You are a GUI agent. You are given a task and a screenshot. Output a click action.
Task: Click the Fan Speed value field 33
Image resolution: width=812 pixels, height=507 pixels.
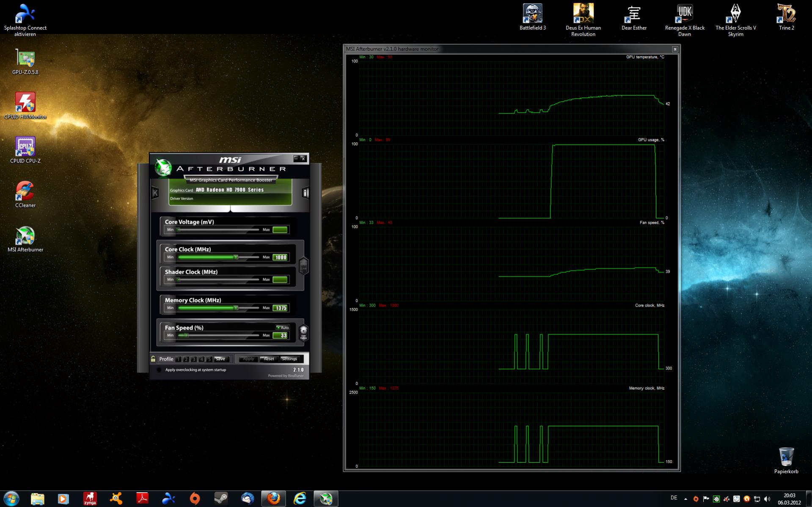click(280, 335)
